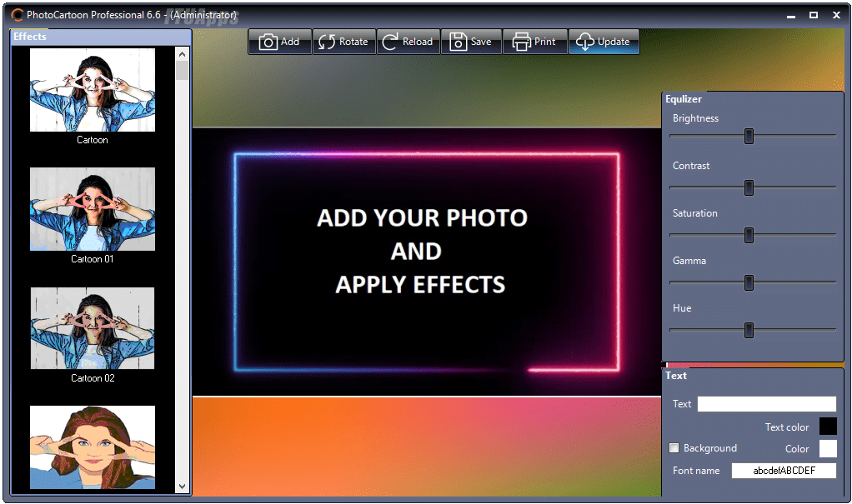Click the Brightness slider handle
852x504 pixels.
pos(749,137)
